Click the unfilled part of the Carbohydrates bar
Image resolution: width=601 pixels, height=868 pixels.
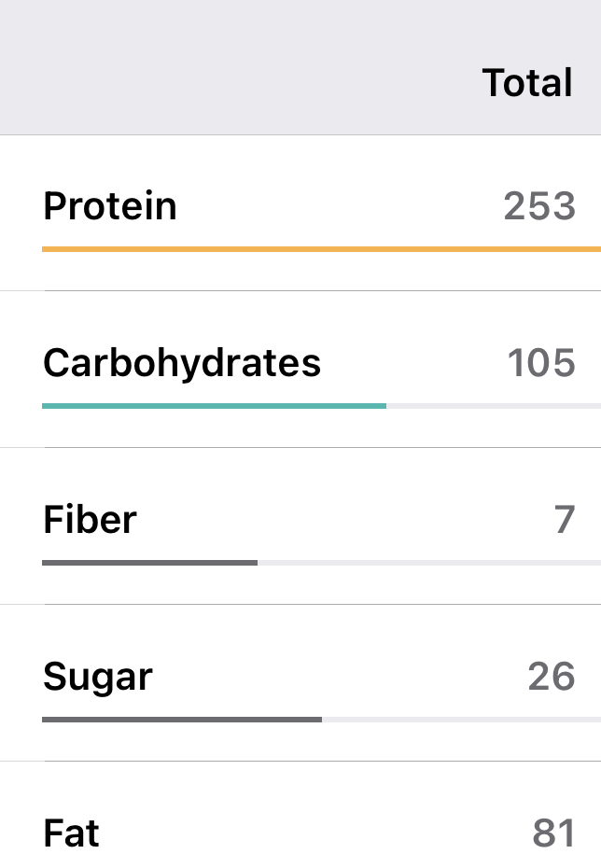493,406
